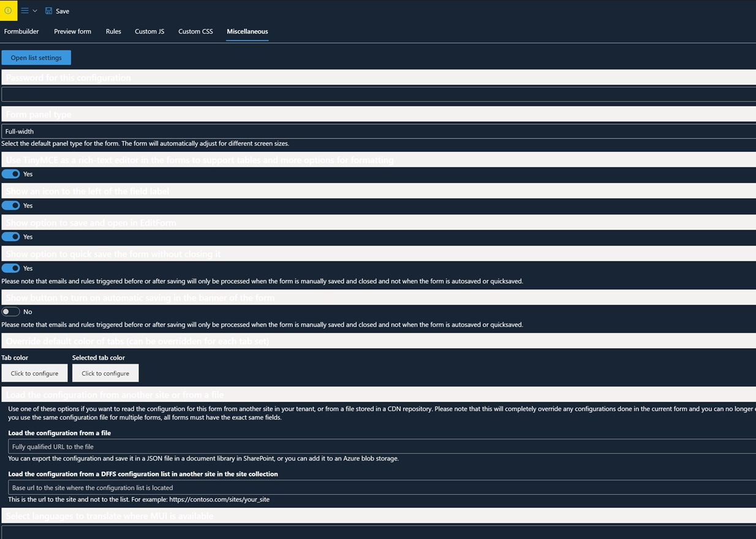Viewport: 756px width, 539px height.
Task: Open the hamburger menu icon
Action: (25, 10)
